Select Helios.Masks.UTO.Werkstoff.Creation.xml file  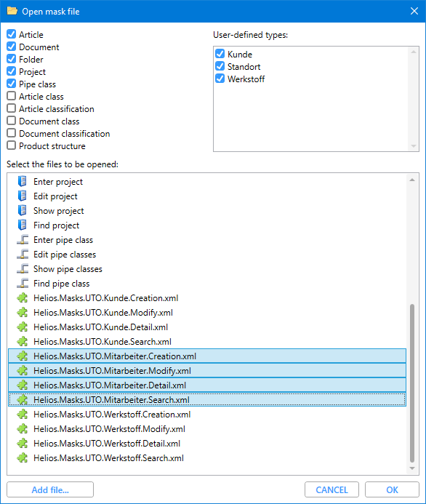pyautogui.click(x=207, y=415)
